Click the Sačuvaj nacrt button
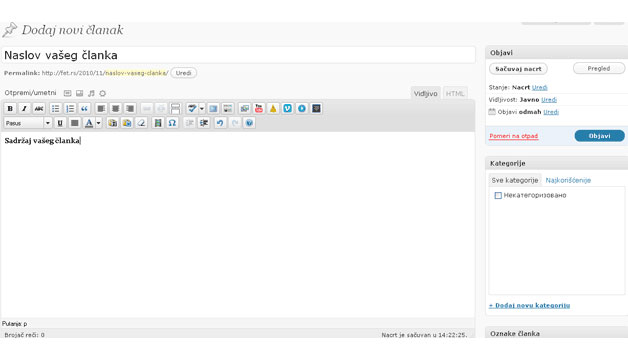The height and width of the screenshot is (361, 628). point(518,69)
